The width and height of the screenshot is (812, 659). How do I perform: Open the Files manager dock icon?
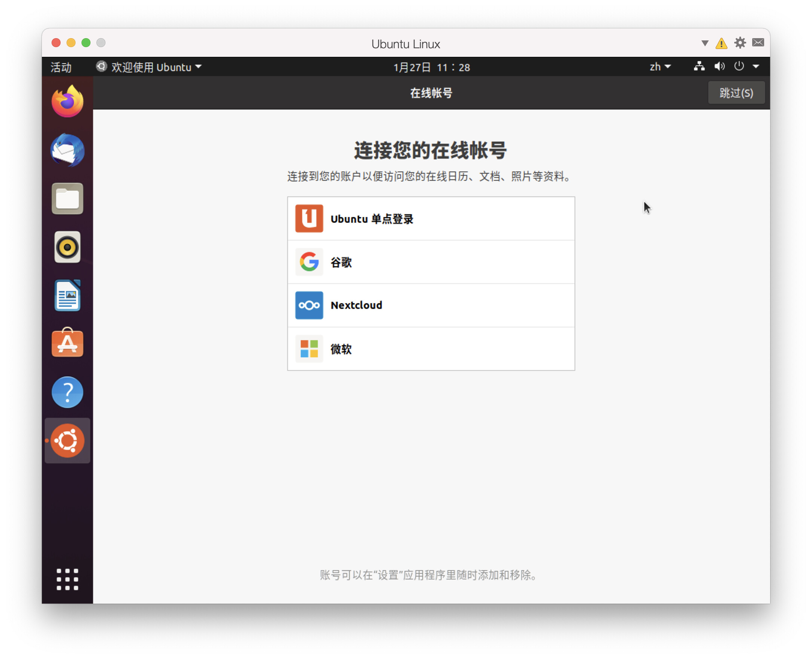(68, 199)
